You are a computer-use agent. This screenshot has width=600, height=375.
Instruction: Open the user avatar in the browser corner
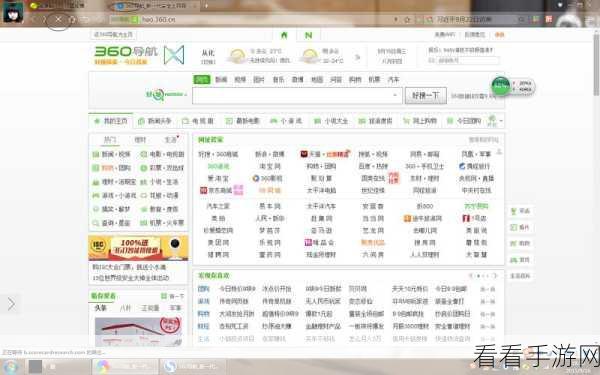click(13, 11)
